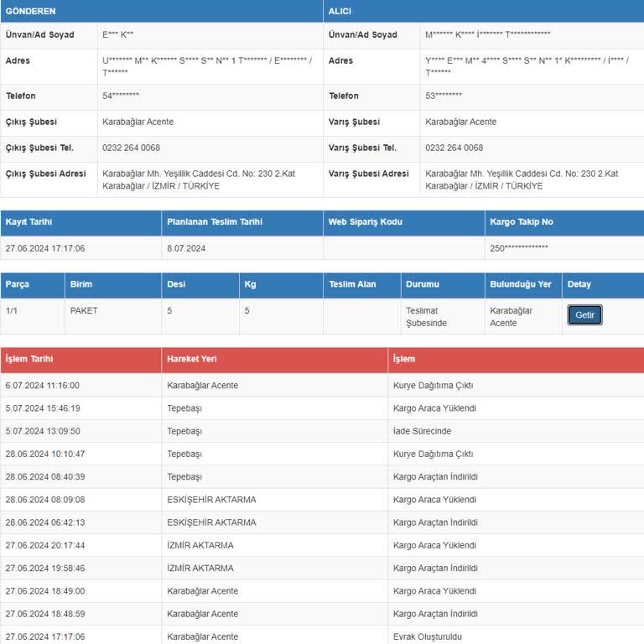
Task: Click the Teslimat Şubesinde status cell
Action: click(x=426, y=317)
